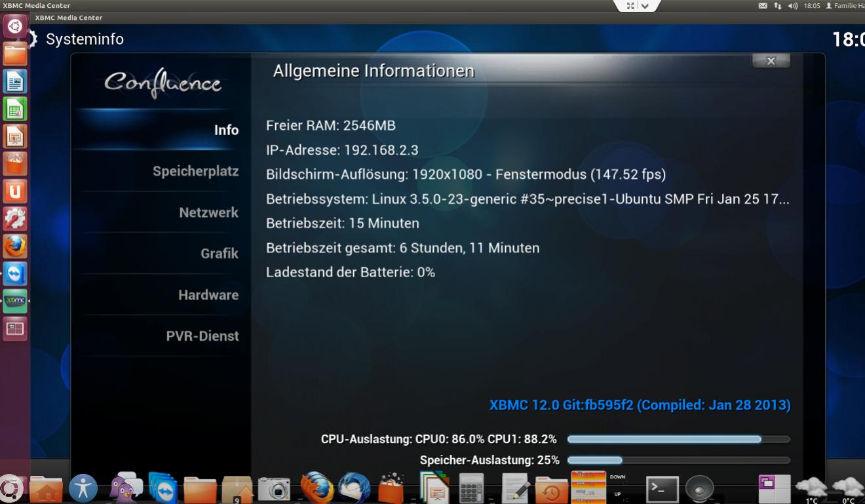865x504 pixels.
Task: Open TeamViewer from the bottom dock
Action: point(163,488)
